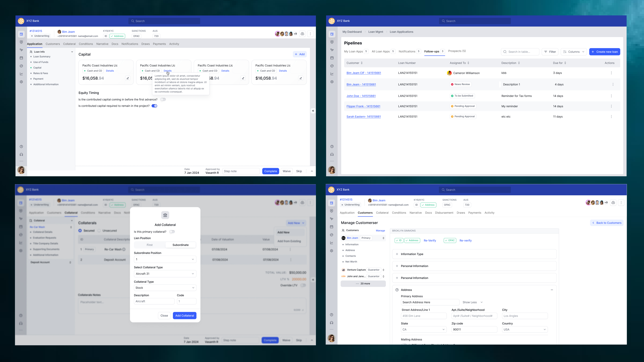The image size is (644, 362).
Task: Disable the capital required to remain toggle
Action: pyautogui.click(x=154, y=106)
